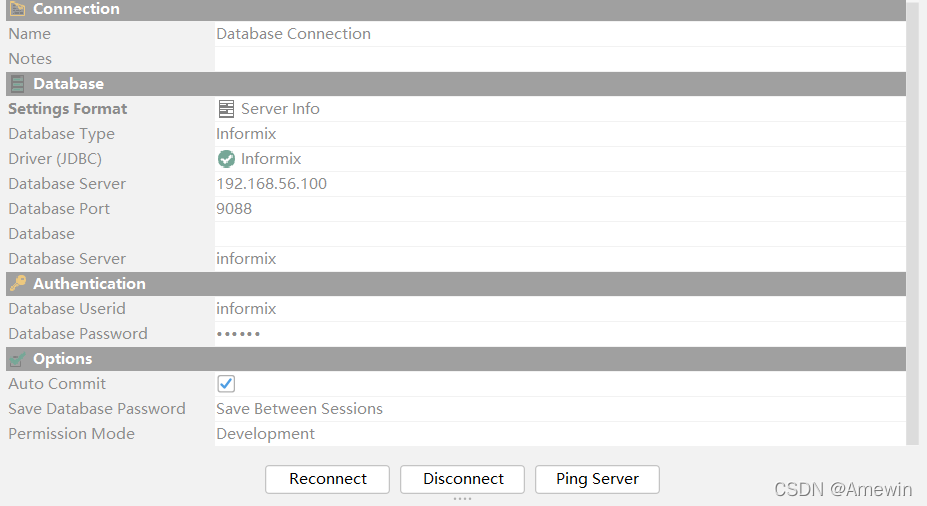Image resolution: width=927 pixels, height=506 pixels.
Task: Click the Database Password label
Action: click(78, 333)
